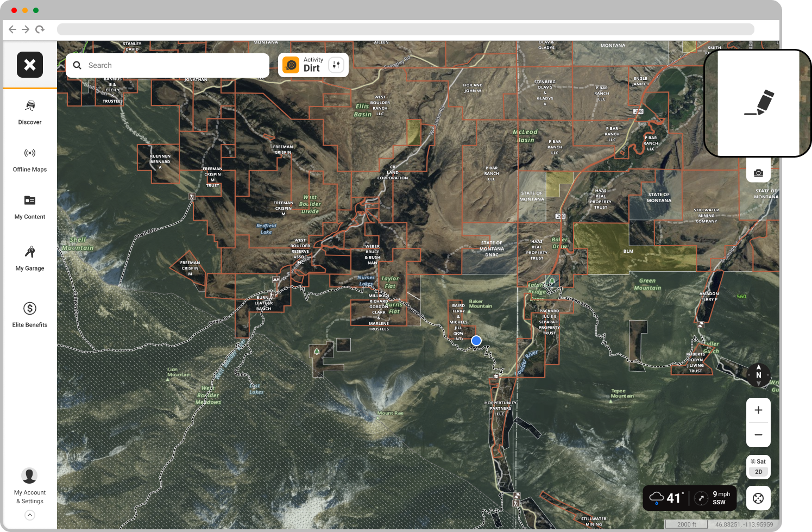Open the Sat basemap selector
Image resolution: width=812 pixels, height=532 pixels.
(x=758, y=461)
